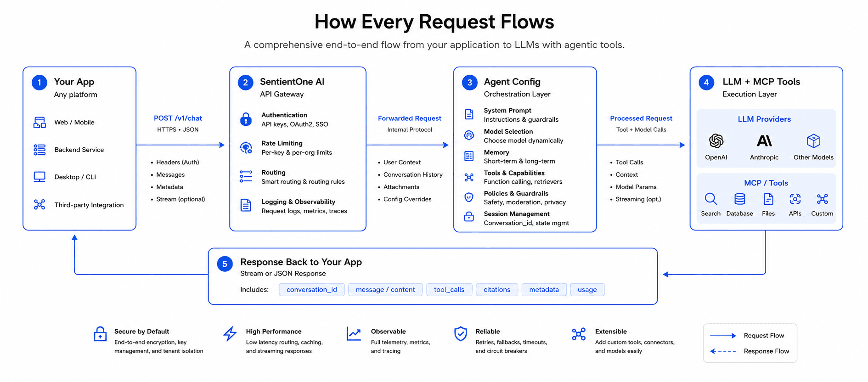The width and height of the screenshot is (868, 382).
Task: Click the "Headers (Auth)" bullet
Action: [x=177, y=163]
